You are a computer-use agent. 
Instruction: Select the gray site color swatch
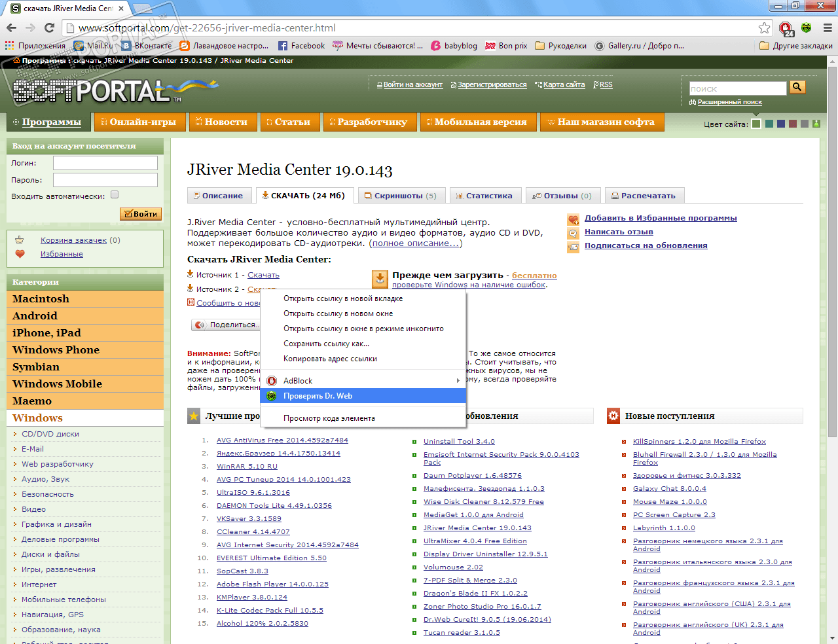click(805, 124)
